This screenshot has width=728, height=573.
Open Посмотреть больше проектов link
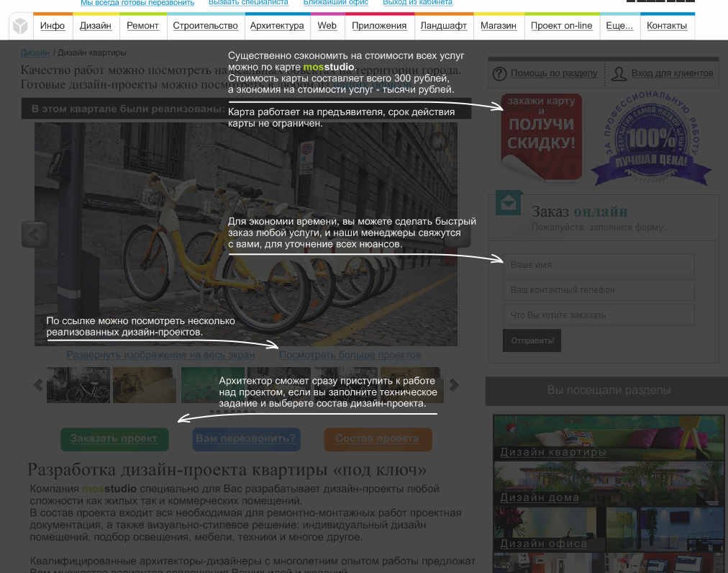coord(350,355)
